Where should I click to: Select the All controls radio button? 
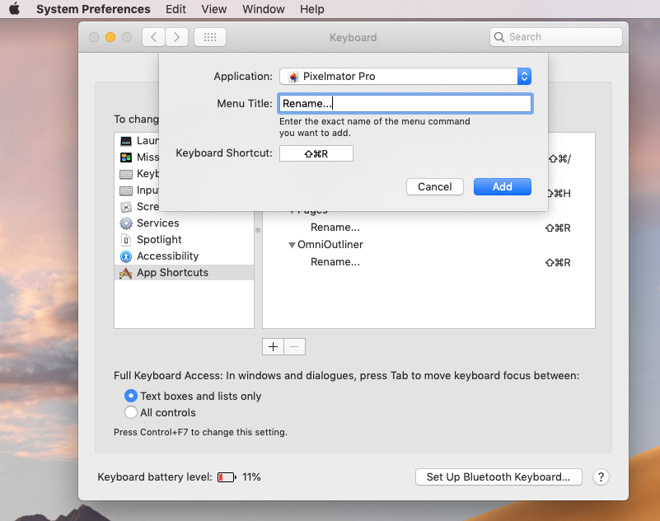coord(131,412)
